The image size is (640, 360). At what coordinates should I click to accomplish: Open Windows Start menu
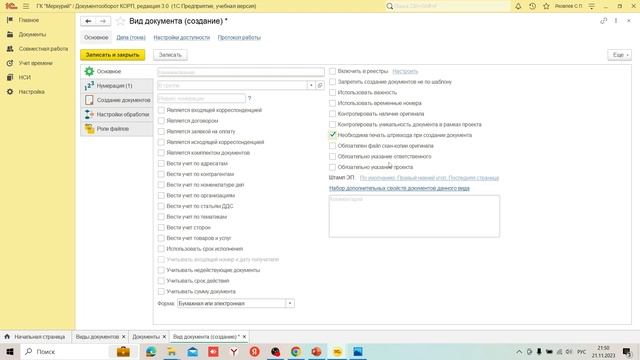(10, 351)
